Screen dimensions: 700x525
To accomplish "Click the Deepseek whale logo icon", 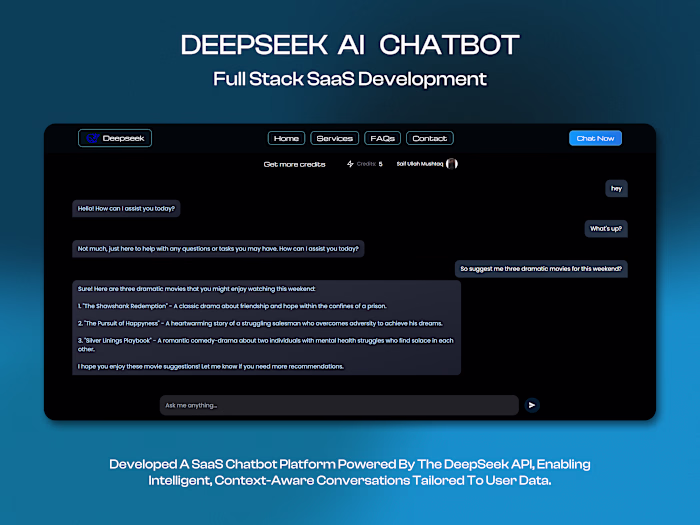I will [x=93, y=138].
